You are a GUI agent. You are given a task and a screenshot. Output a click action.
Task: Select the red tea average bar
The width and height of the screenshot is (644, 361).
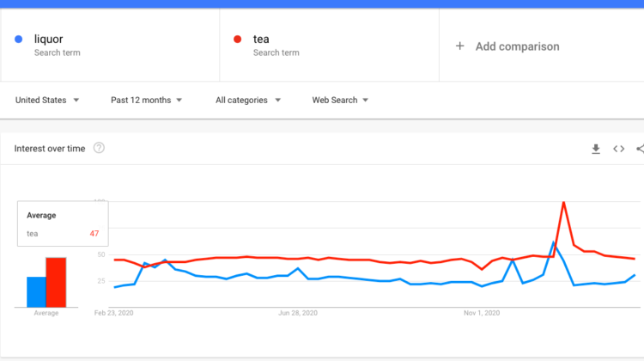[56, 282]
